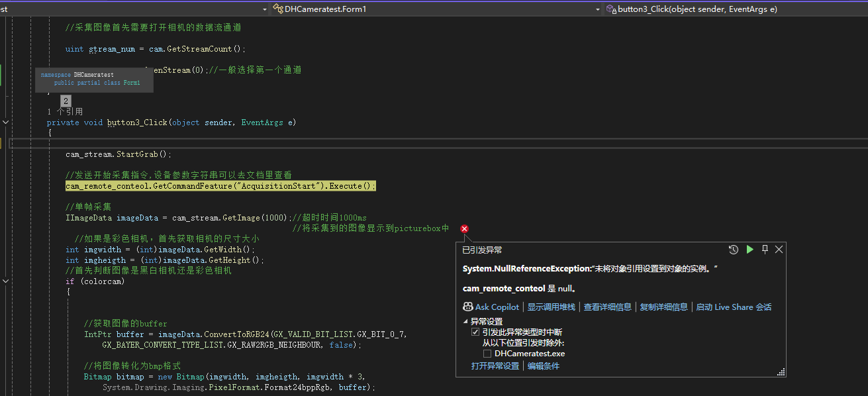Click the System.NullReferenceException message text
The image size is (868, 396).
pyautogui.click(x=590, y=269)
